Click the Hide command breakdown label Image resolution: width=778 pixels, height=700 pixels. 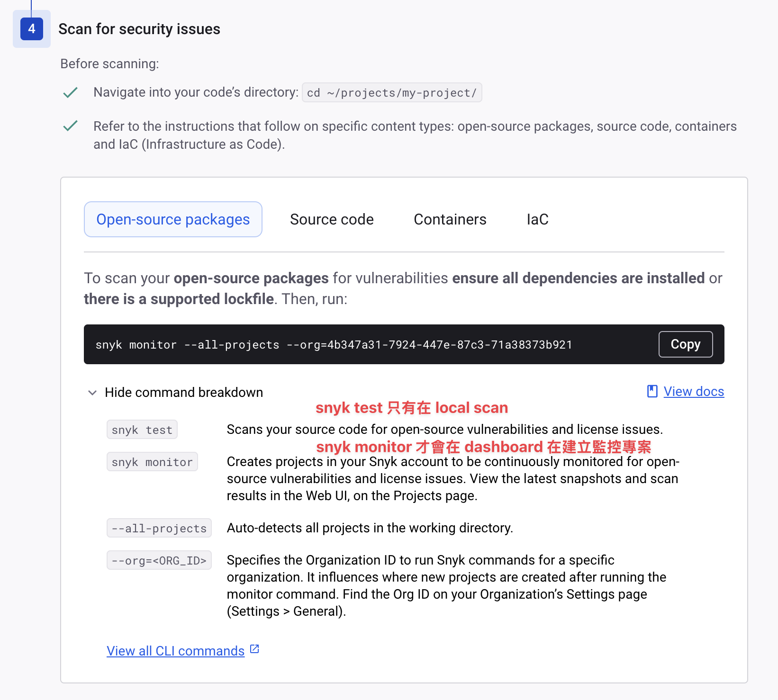coord(184,393)
